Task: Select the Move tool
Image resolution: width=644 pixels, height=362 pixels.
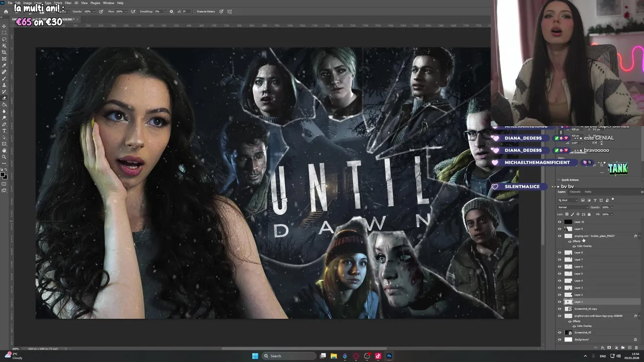Action: coord(5,26)
